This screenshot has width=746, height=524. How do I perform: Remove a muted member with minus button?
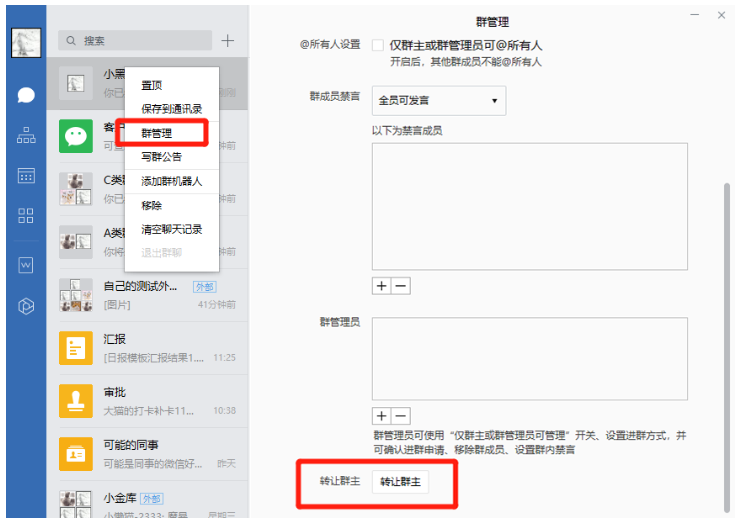pyautogui.click(x=401, y=286)
